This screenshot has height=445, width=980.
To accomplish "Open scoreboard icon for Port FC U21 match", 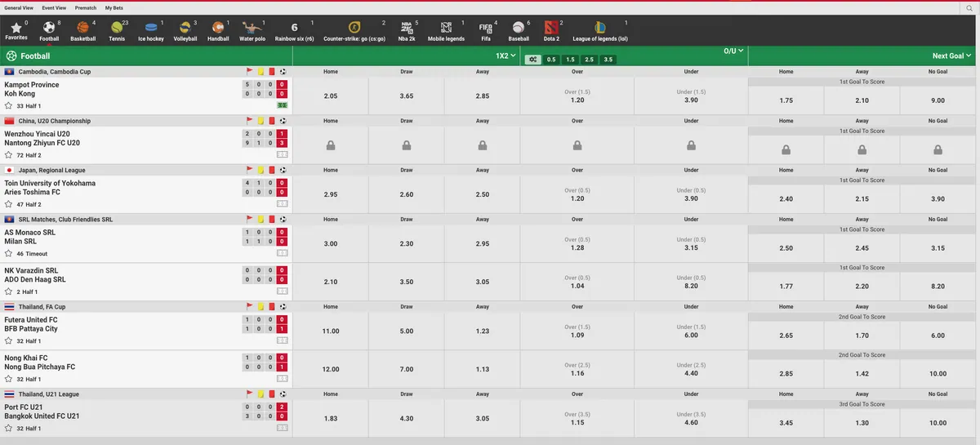I will (282, 428).
